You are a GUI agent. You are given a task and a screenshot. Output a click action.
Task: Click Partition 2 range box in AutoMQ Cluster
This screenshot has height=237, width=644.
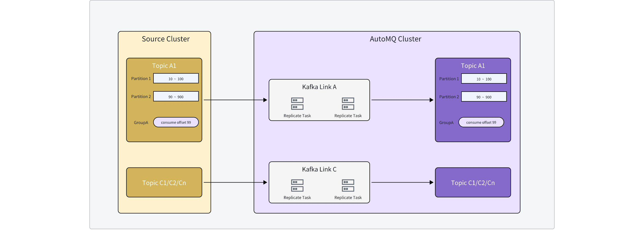tap(484, 97)
